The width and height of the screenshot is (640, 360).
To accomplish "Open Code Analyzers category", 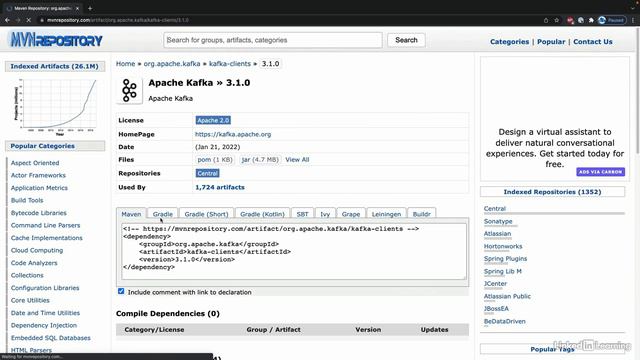I will [x=34, y=263].
